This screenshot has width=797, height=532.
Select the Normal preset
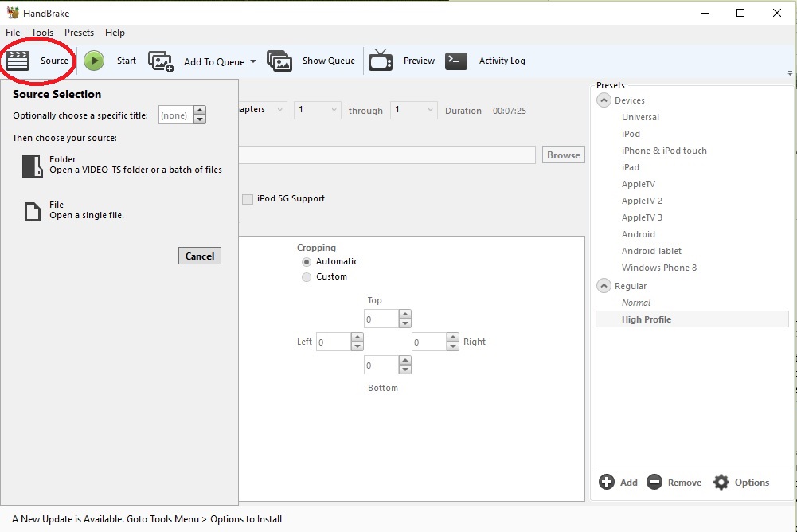636,303
